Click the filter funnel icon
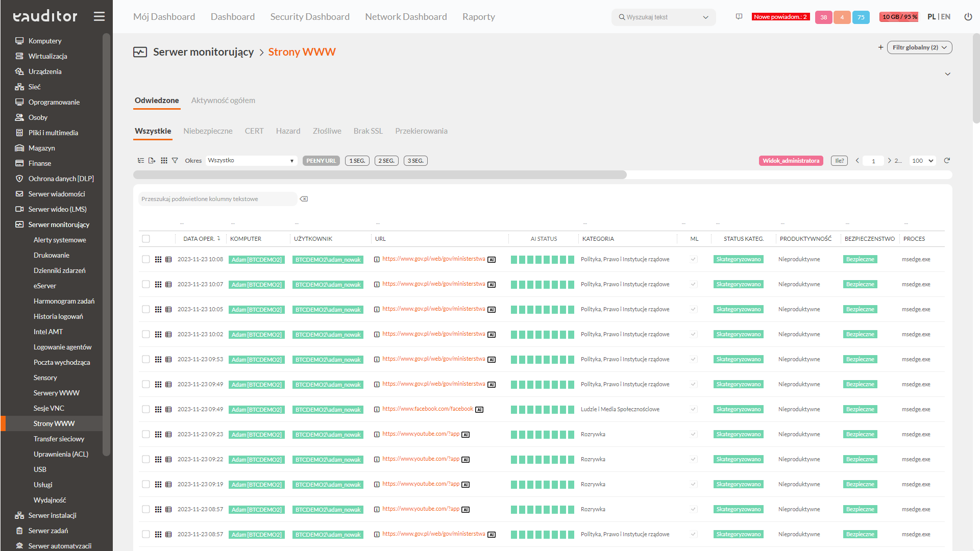980x551 pixels. (175, 161)
